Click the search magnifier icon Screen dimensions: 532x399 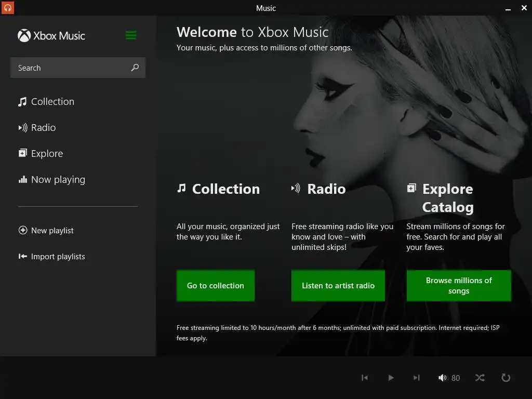[x=135, y=68]
